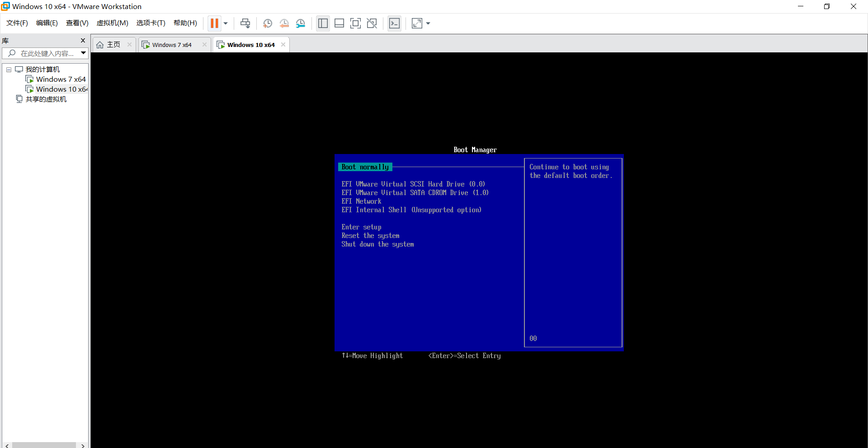Screen dimensions: 868x448
Task: Open the 主页 home tab
Action: pos(112,45)
